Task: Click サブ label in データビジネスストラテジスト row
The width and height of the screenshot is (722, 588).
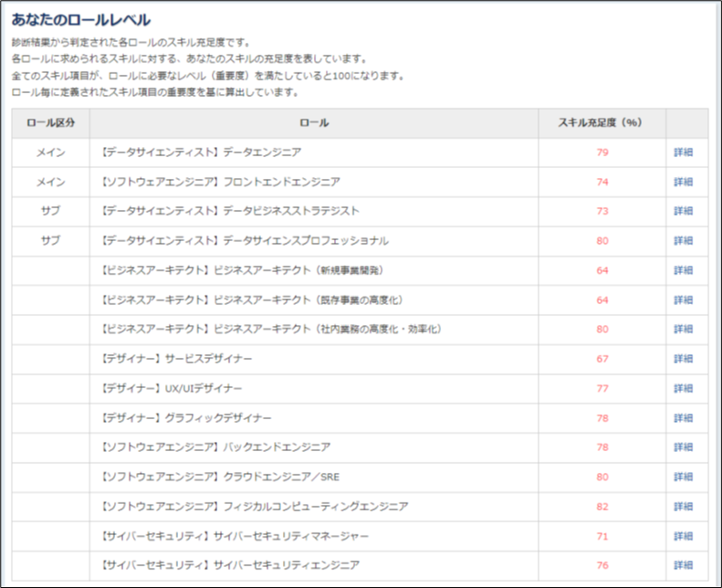Action: [x=50, y=211]
